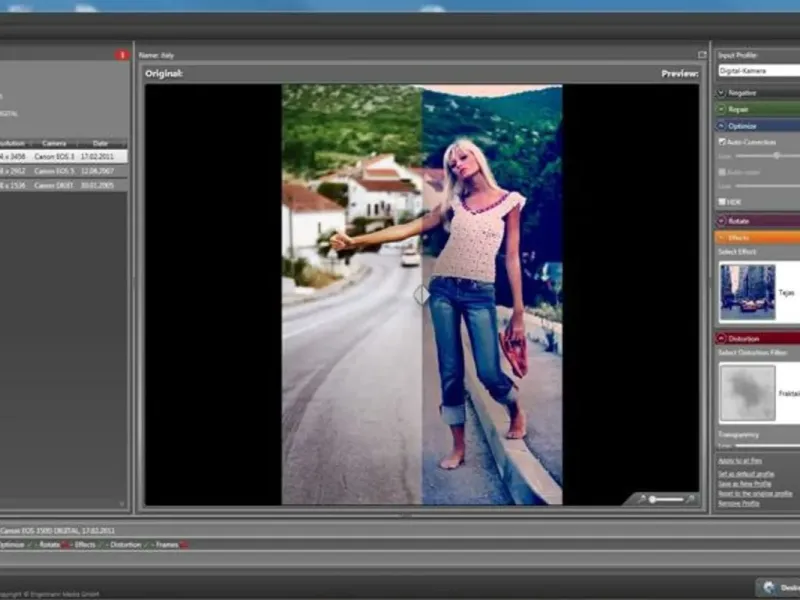800x600 pixels.
Task: Select the Tejas effect thumbnail
Action: tap(747, 292)
